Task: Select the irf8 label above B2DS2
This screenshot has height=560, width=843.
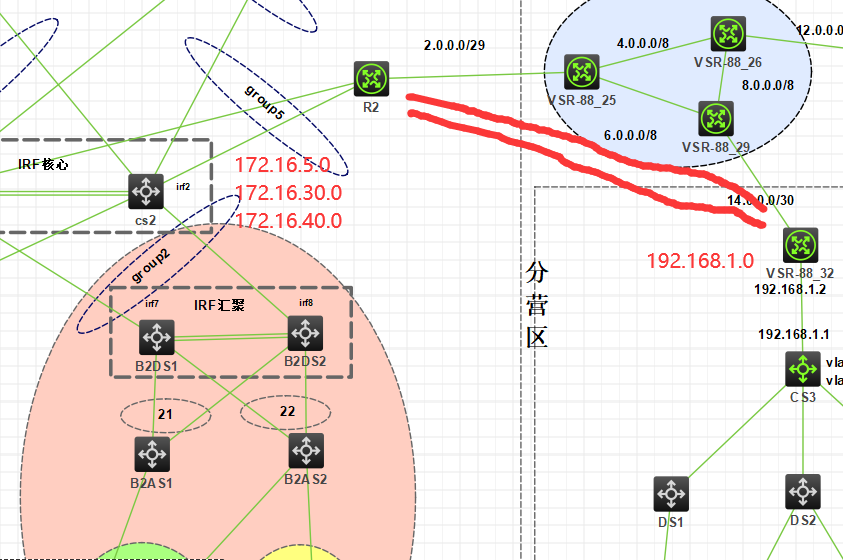Action: [306, 303]
